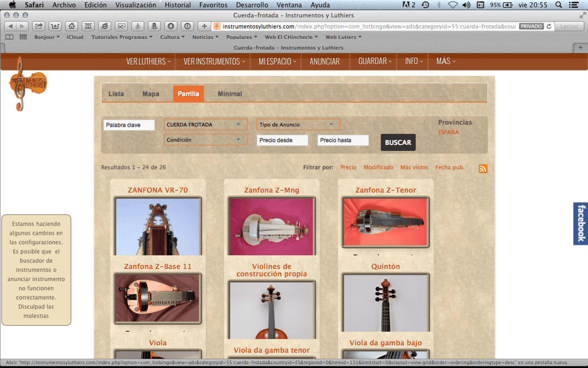This screenshot has height=368, width=588.
Task: Switch to the Minimal view tab
Action: click(230, 94)
